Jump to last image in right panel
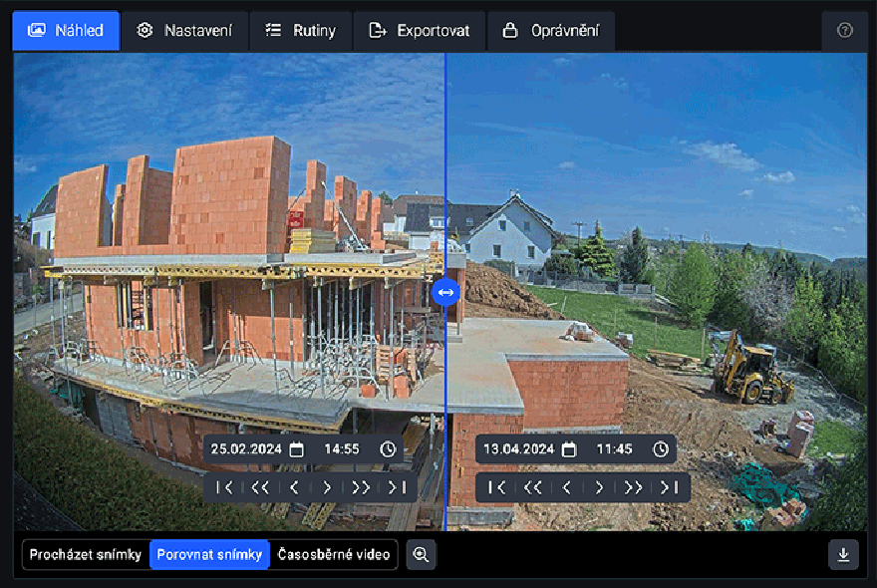Image resolution: width=877 pixels, height=588 pixels. [x=669, y=488]
